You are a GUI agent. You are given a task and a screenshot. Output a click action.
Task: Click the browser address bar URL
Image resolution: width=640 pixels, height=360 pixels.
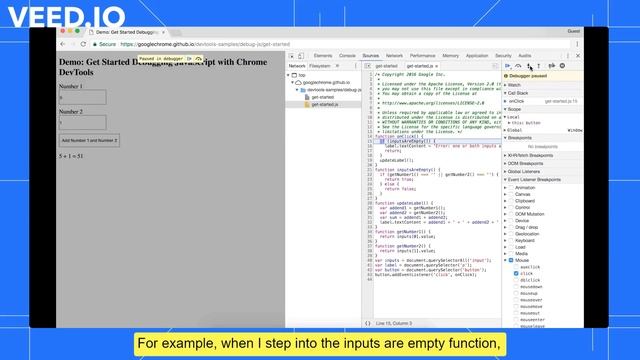coord(205,44)
